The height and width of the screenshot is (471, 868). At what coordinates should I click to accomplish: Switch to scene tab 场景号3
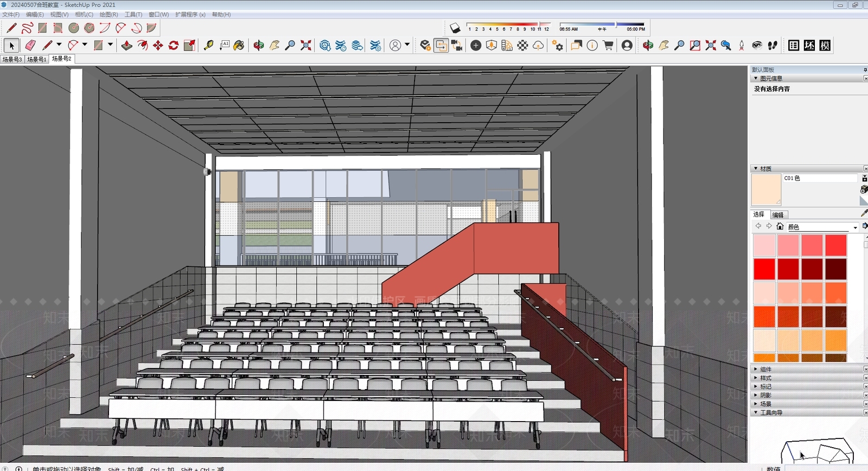tap(12, 59)
